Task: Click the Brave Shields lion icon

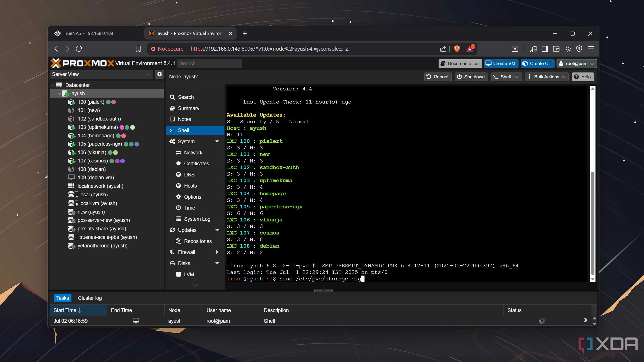Action: [457, 49]
